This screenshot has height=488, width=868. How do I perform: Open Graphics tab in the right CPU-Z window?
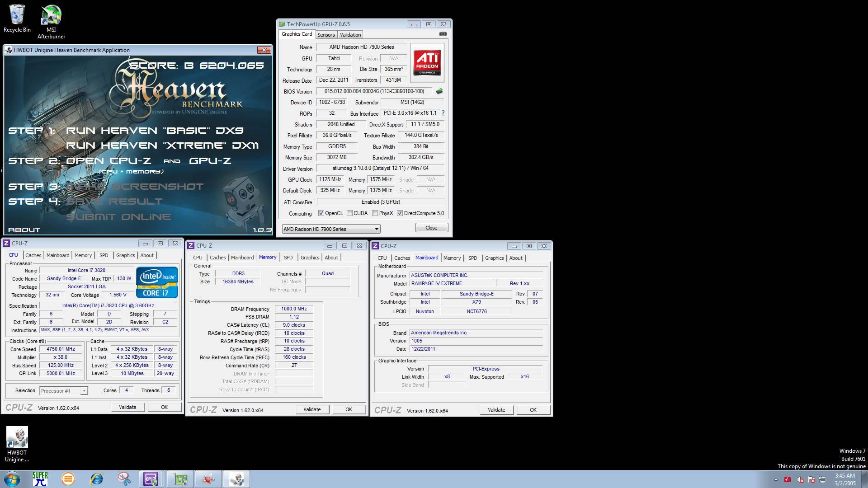(494, 258)
